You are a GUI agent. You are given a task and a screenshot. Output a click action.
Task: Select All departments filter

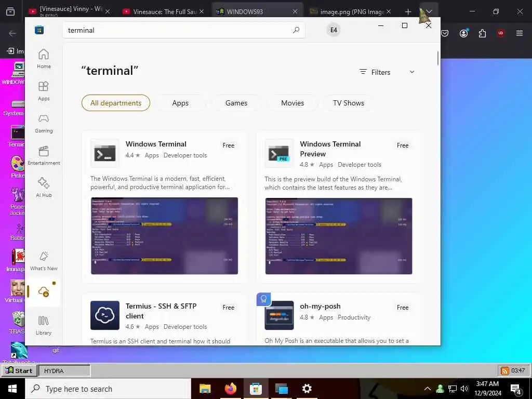(116, 103)
